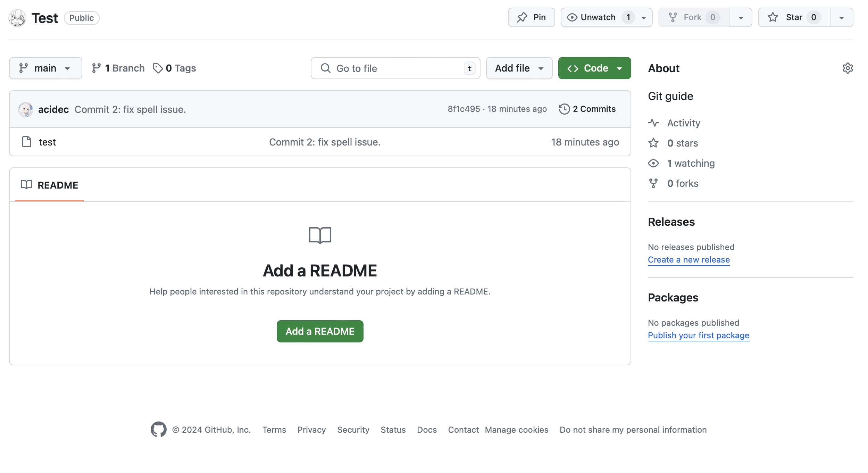Click Create a new release
This screenshot has height=473, width=868.
pos(689,260)
